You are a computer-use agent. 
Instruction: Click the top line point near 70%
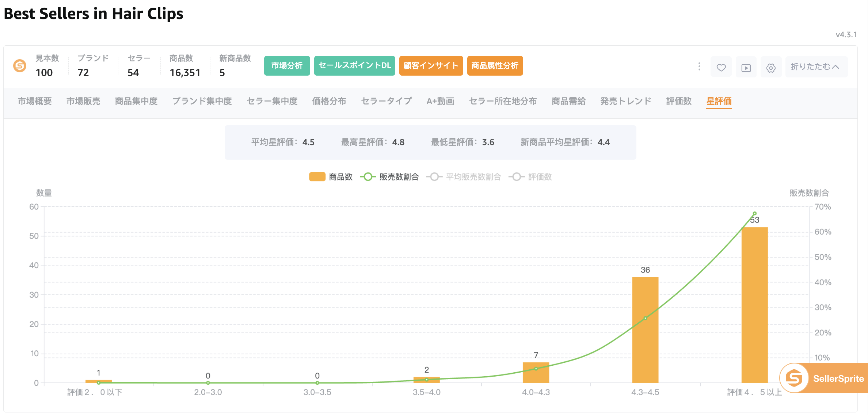pos(754,214)
